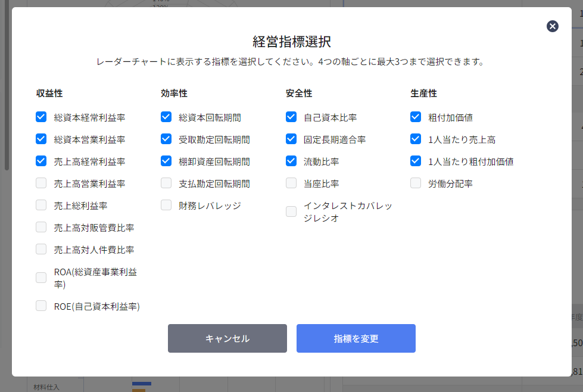Viewport: 583px width, 392px height.
Task: Turn off 自己資本比率 checkbox
Action: [x=291, y=117]
